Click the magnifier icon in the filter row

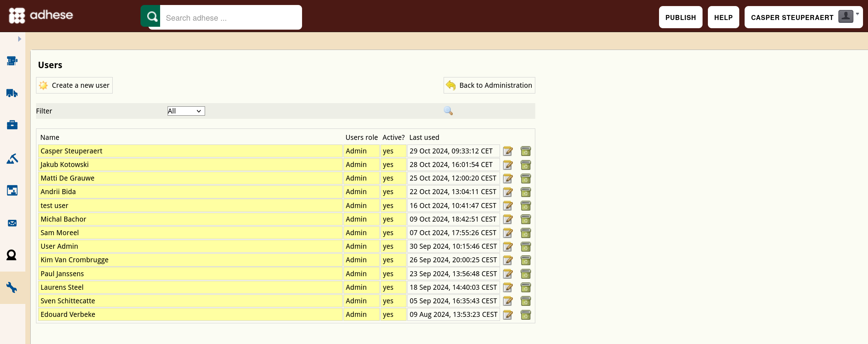coord(448,111)
